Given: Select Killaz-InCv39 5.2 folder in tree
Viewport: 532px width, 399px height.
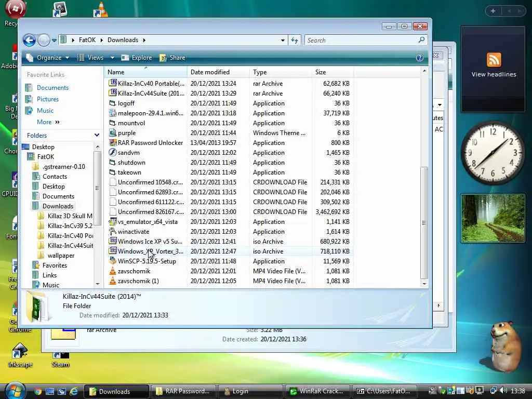Looking at the screenshot, I should pyautogui.click(x=70, y=225).
